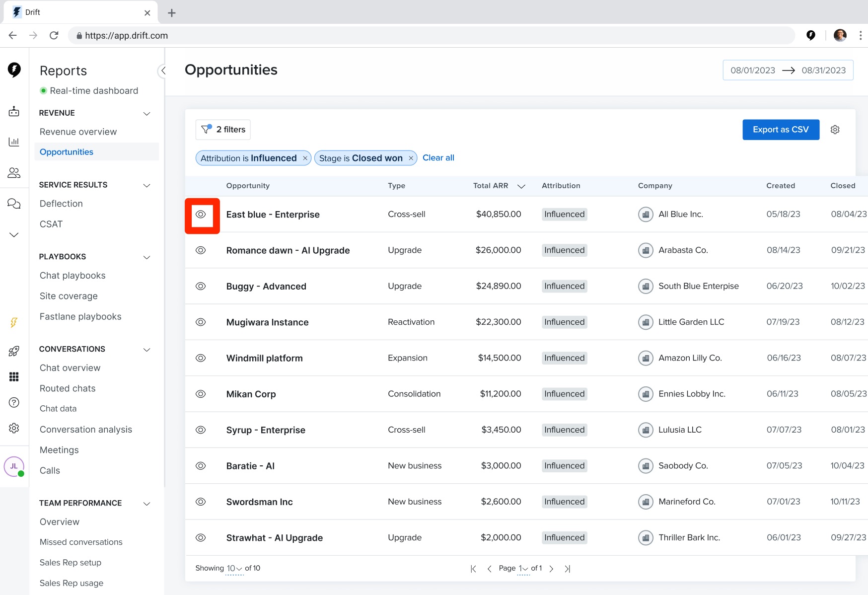Toggle eye icon for East blue - Enterprise
Image resolution: width=868 pixels, height=595 pixels.
[x=201, y=215]
